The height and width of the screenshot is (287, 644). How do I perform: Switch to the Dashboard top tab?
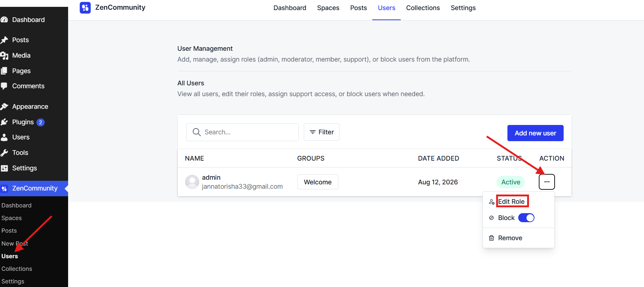[x=290, y=8]
